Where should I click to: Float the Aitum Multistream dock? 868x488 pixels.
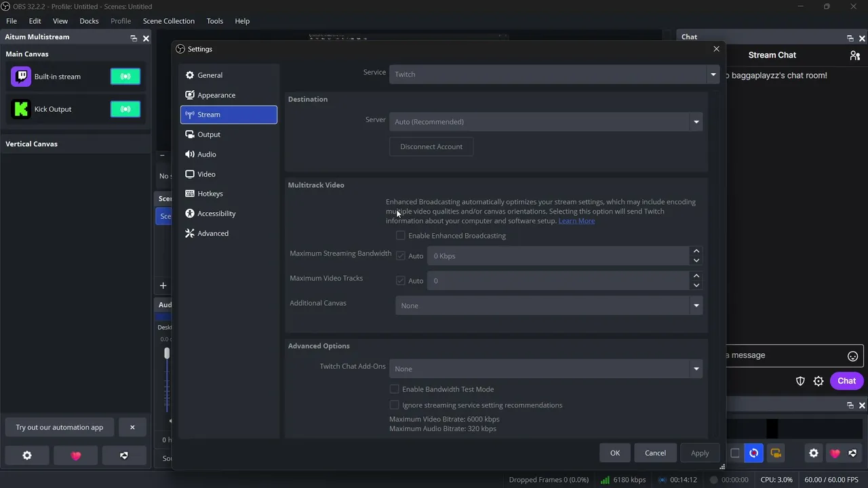click(x=134, y=38)
